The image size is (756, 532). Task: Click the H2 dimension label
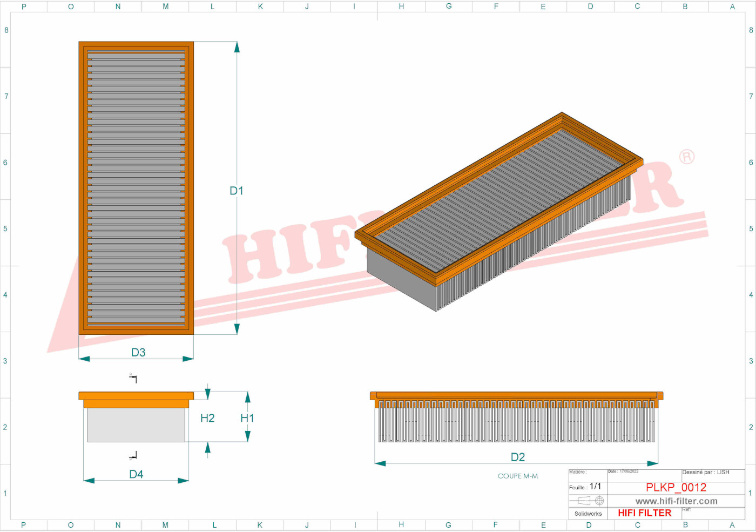208,418
